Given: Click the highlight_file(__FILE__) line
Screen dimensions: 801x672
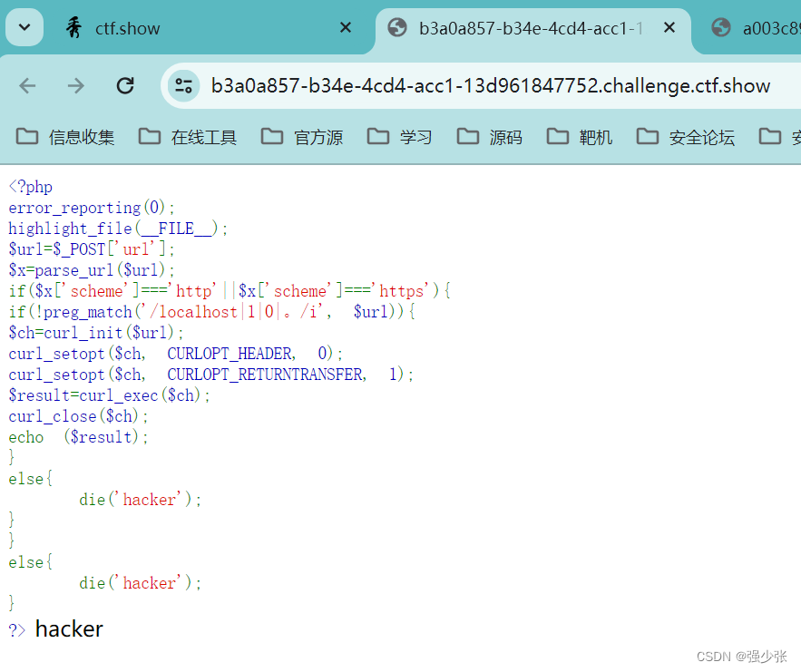Looking at the screenshot, I should coord(118,229).
